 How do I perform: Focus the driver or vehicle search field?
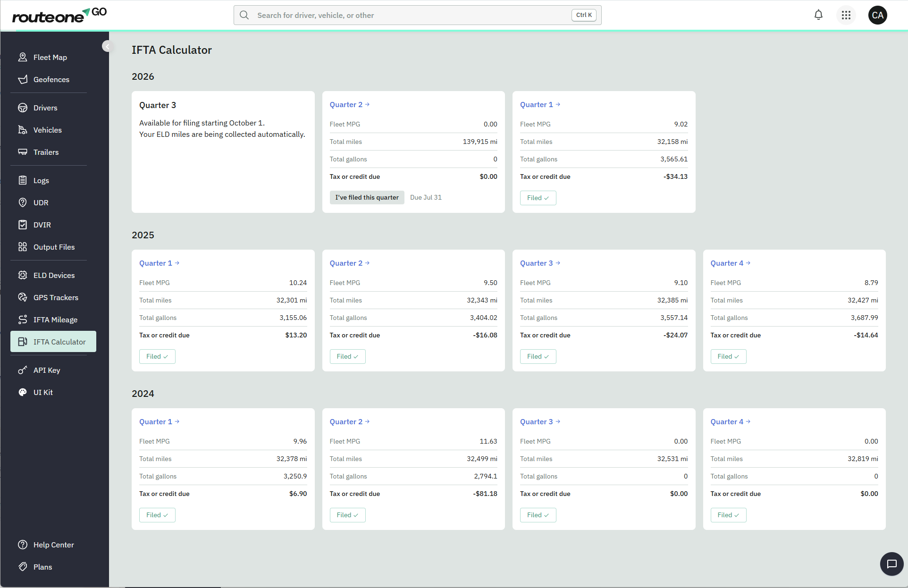[x=417, y=15]
